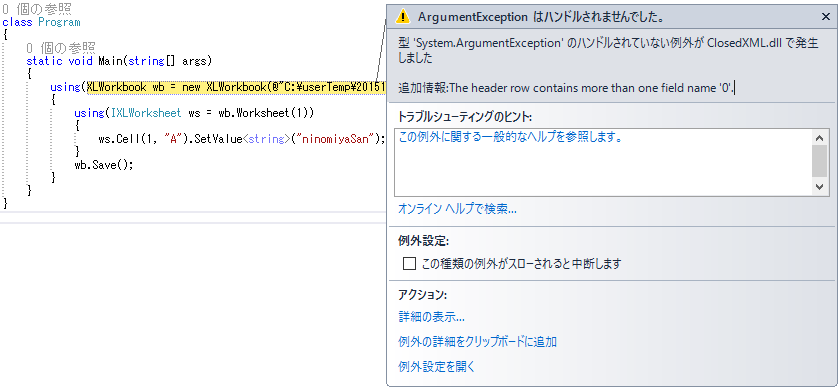The image size is (840, 390).
Task: Click the troubleshooting hints scrollbar thumb
Action: coord(820,161)
